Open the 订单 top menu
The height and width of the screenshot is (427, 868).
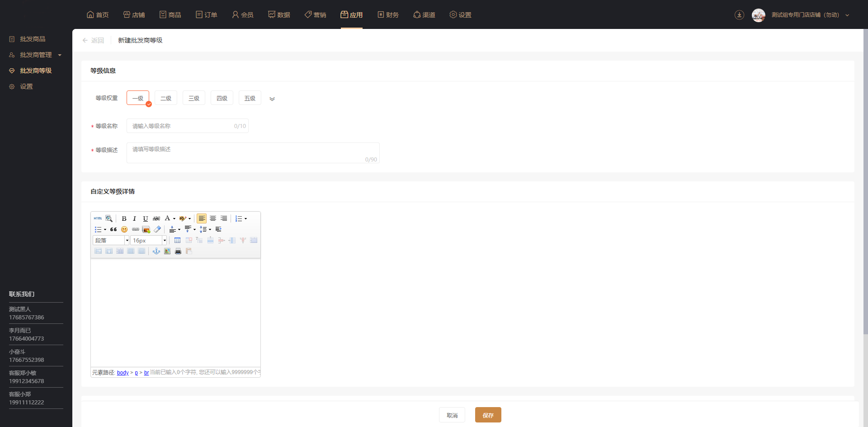206,14
